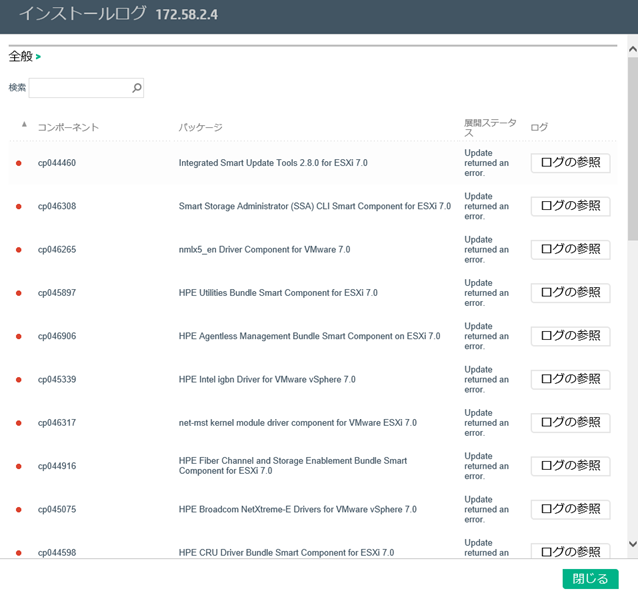Select component cp045897
638x597 pixels.
[x=57, y=293]
